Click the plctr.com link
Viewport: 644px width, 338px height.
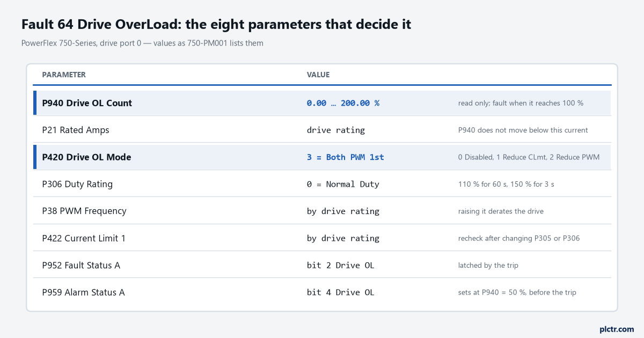(617, 329)
